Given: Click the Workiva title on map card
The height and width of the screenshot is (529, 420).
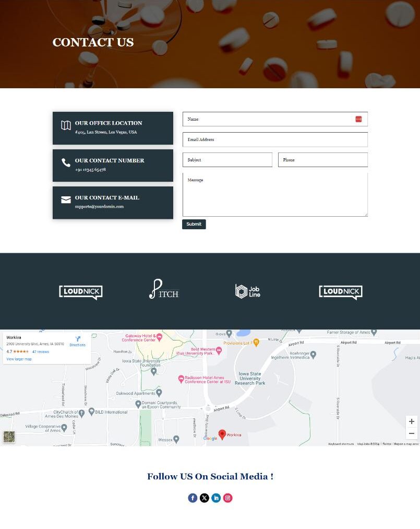Looking at the screenshot, I should (x=14, y=337).
